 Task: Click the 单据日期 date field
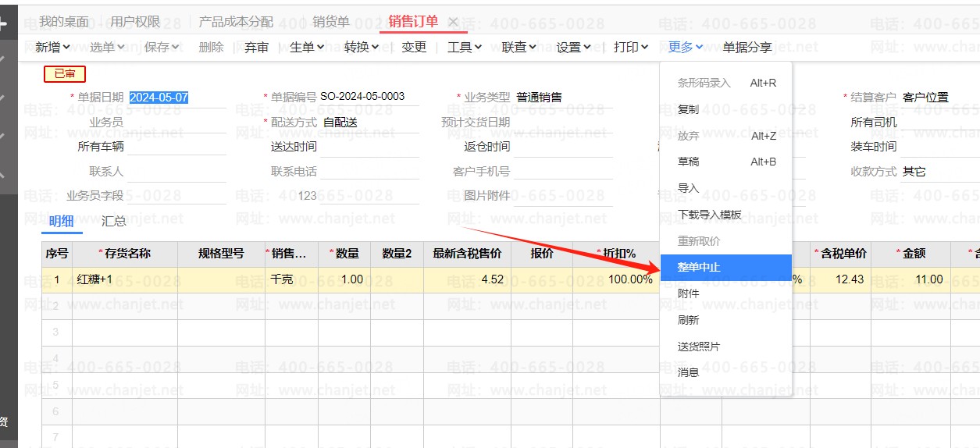(x=176, y=98)
